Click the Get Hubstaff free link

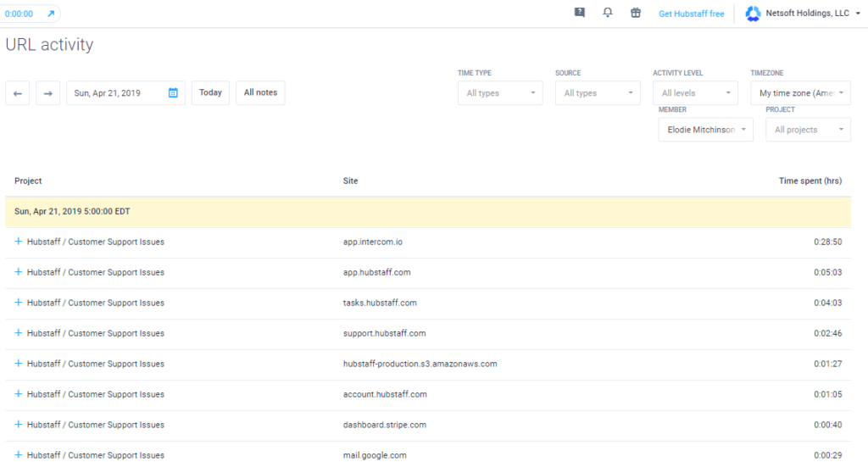[x=692, y=14]
